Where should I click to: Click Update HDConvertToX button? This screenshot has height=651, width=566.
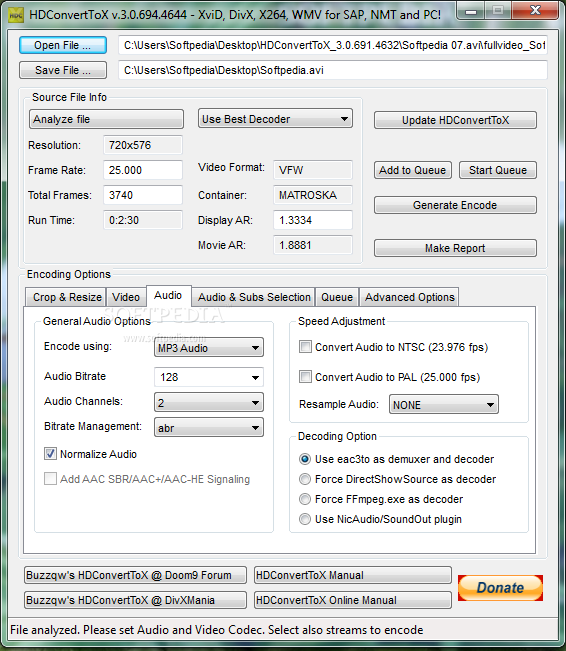click(x=455, y=120)
